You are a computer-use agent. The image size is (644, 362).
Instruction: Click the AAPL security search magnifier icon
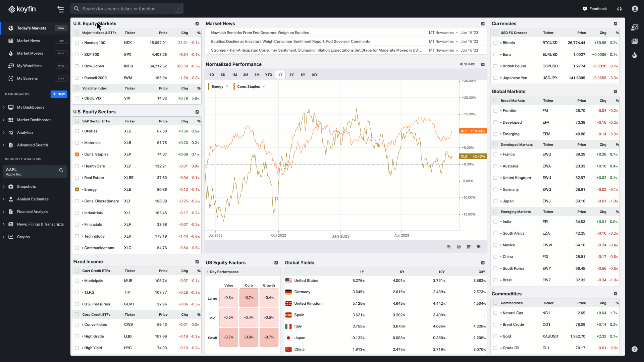(x=61, y=170)
